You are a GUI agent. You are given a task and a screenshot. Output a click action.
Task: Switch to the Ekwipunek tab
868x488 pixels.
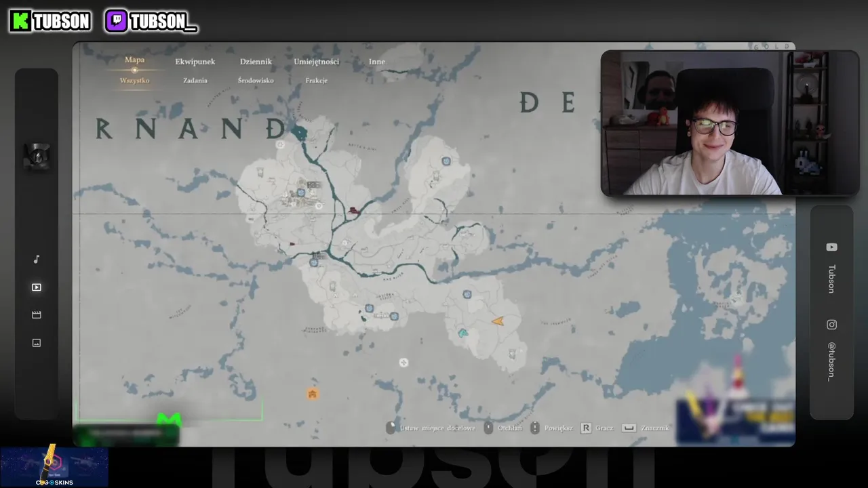[195, 62]
